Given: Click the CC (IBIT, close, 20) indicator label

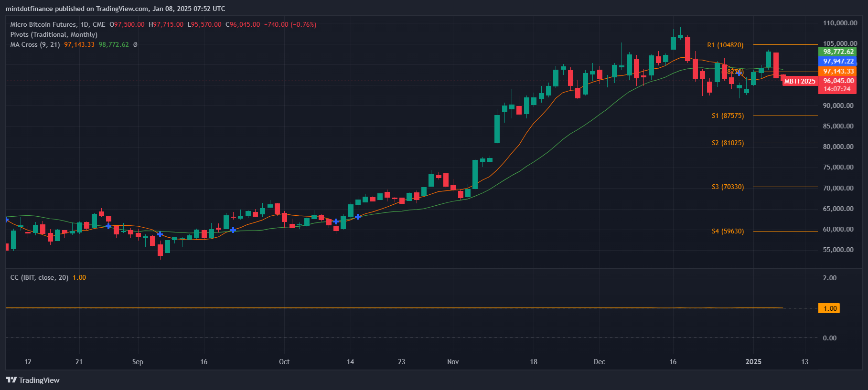Looking at the screenshot, I should click(40, 277).
